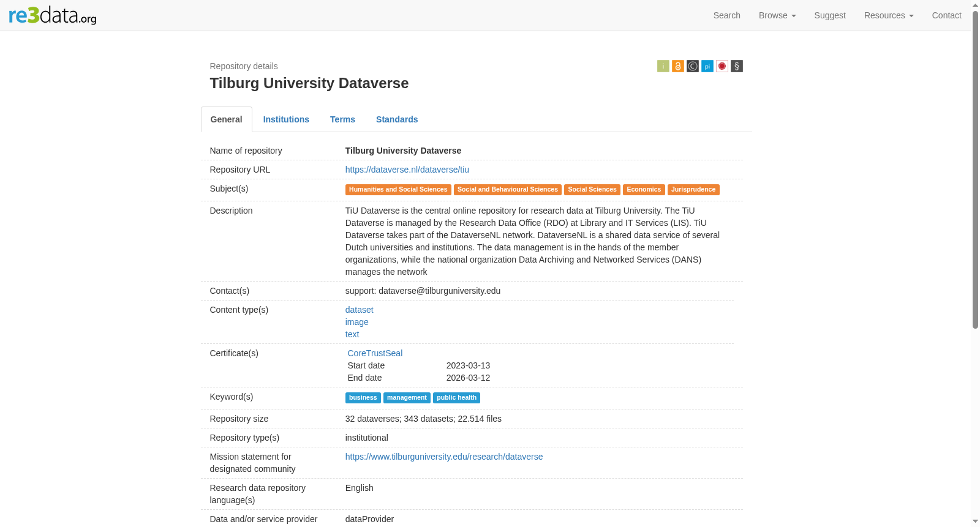Switch to the Institutions tab

pos(286,119)
